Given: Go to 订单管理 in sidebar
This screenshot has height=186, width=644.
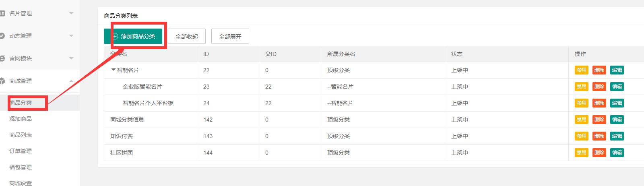Looking at the screenshot, I should point(21,151).
